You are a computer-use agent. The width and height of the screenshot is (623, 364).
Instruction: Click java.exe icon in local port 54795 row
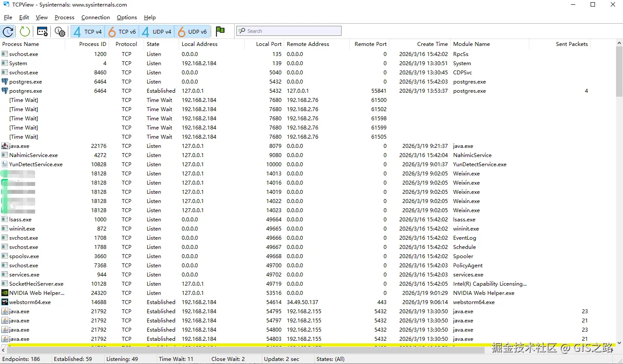[x=4, y=311]
